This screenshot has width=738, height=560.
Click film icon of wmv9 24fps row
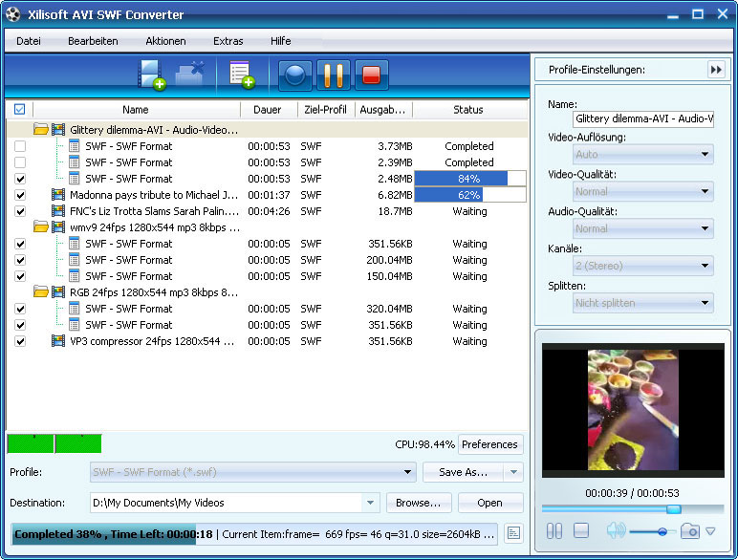click(58, 227)
